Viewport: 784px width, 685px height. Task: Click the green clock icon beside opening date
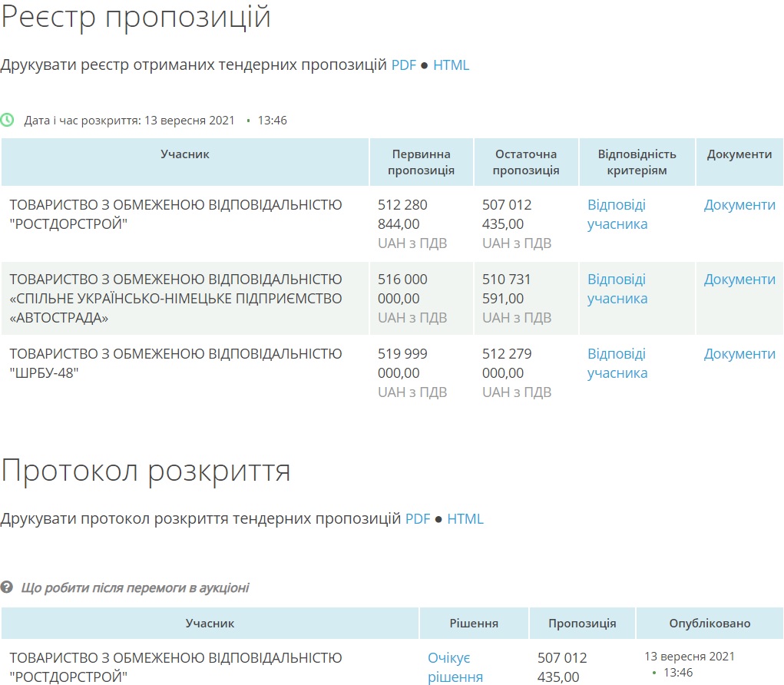[x=7, y=120]
